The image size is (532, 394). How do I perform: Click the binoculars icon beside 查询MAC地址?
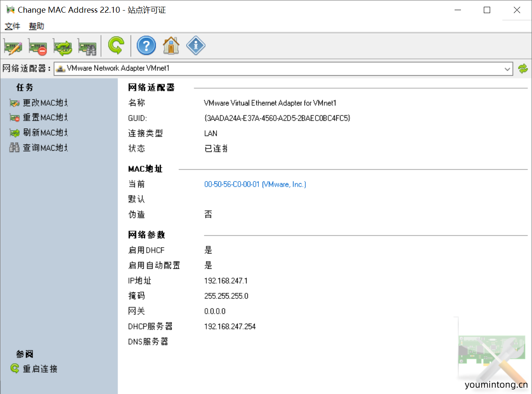tap(14, 148)
